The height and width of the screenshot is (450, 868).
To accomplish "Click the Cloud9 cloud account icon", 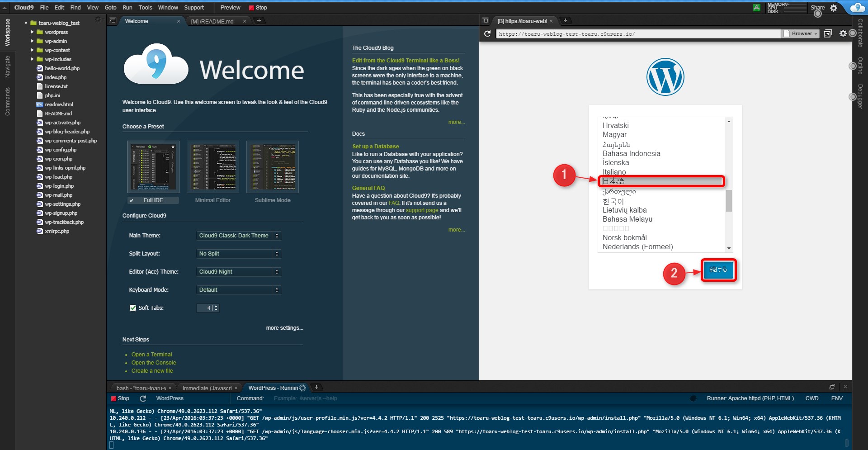I will [858, 7].
